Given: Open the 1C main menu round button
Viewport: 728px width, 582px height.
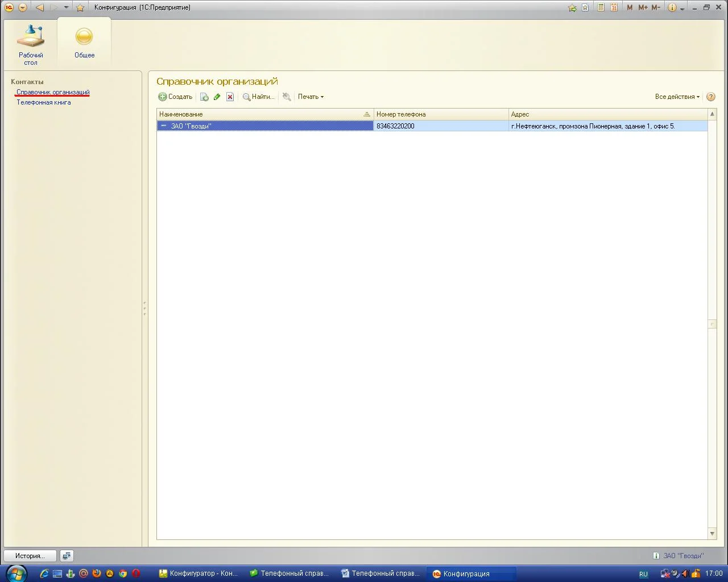Looking at the screenshot, I should click(x=9, y=7).
